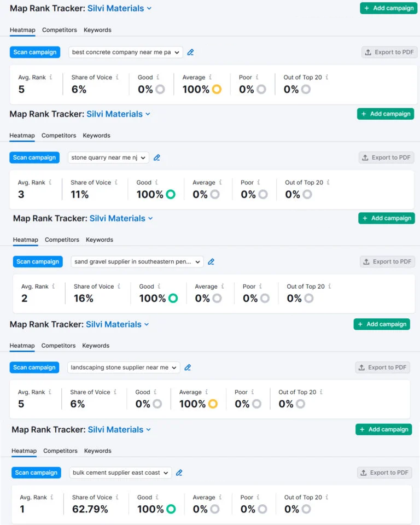Screen dimensions: 420x525
Task: Open Competitors tab above the stone quarry campaign
Action: [x=59, y=136]
